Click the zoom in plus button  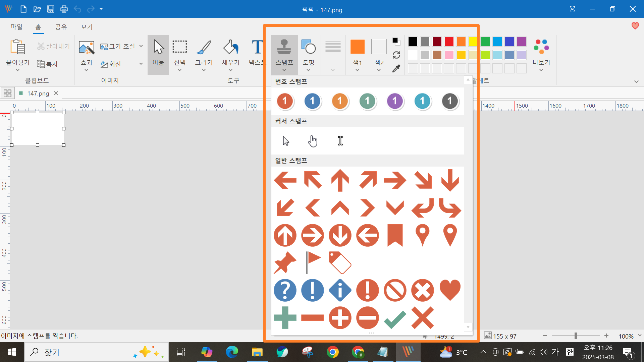(606, 336)
